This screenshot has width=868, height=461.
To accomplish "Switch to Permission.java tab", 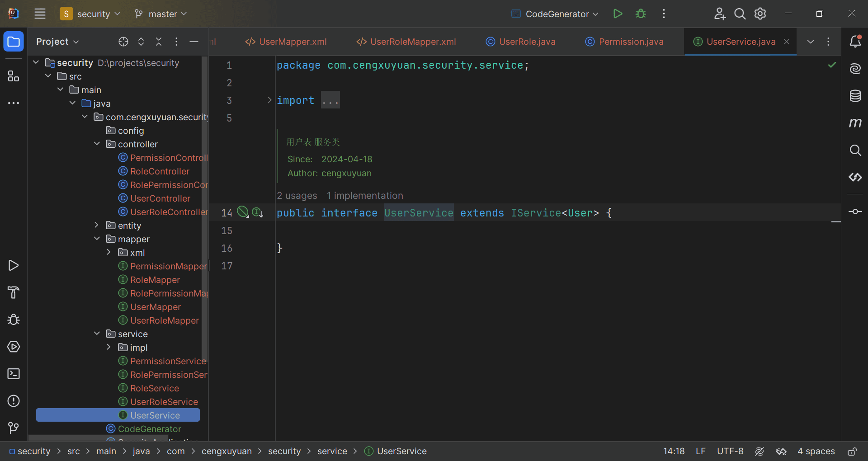I will pos(625,42).
